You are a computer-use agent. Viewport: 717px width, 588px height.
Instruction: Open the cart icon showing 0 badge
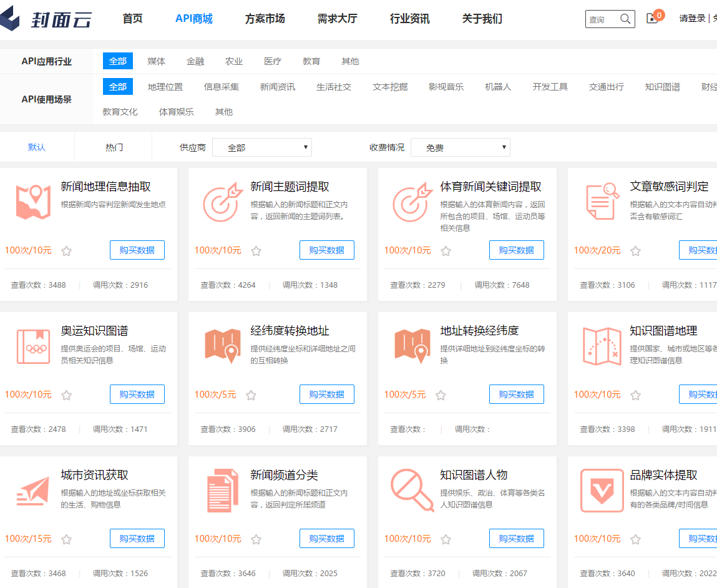653,19
